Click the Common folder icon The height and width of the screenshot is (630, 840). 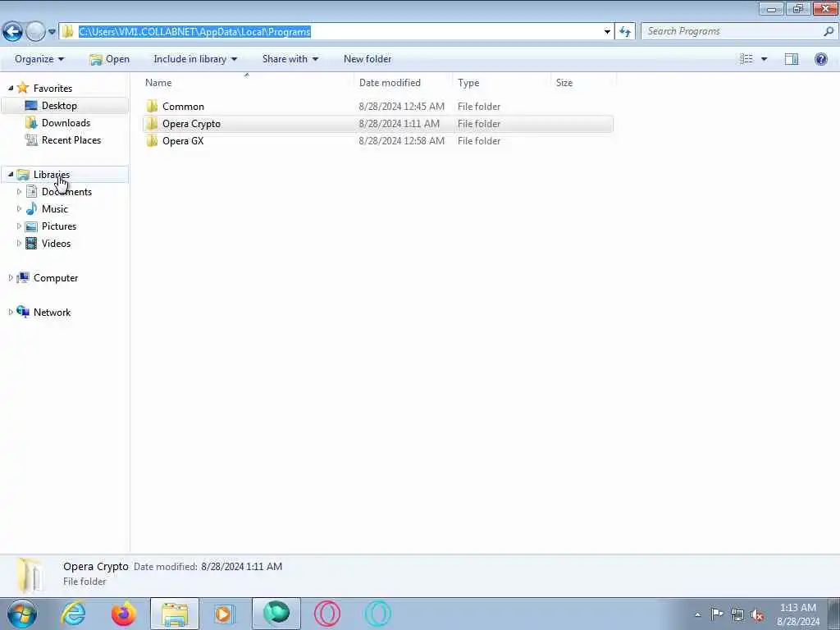click(x=152, y=106)
